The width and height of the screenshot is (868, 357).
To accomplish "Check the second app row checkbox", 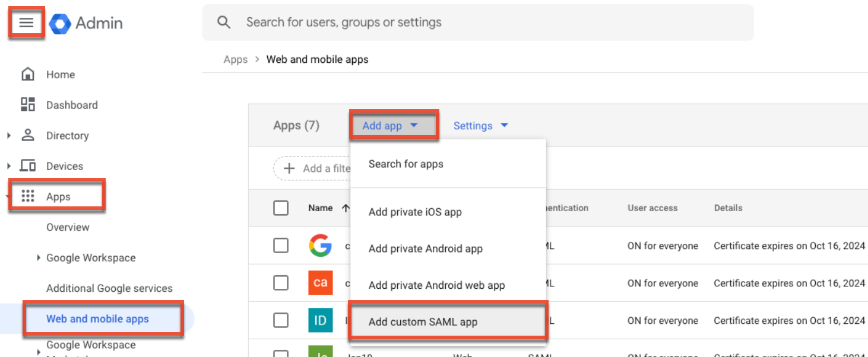I will pos(281,283).
